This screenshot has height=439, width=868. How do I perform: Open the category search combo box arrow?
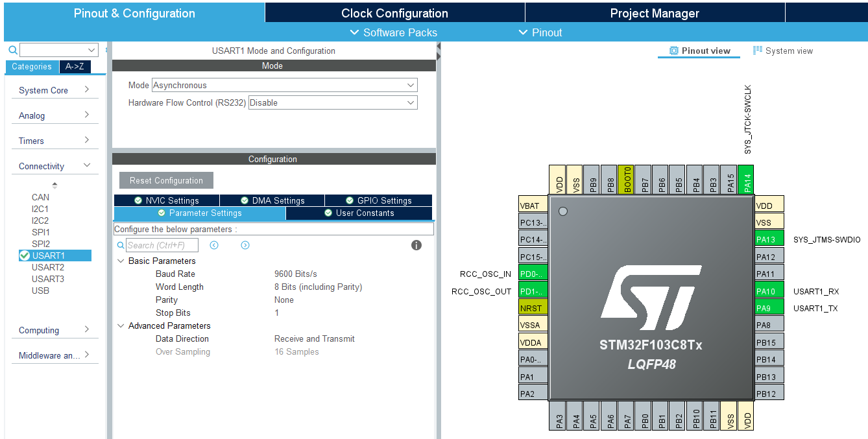(x=91, y=50)
